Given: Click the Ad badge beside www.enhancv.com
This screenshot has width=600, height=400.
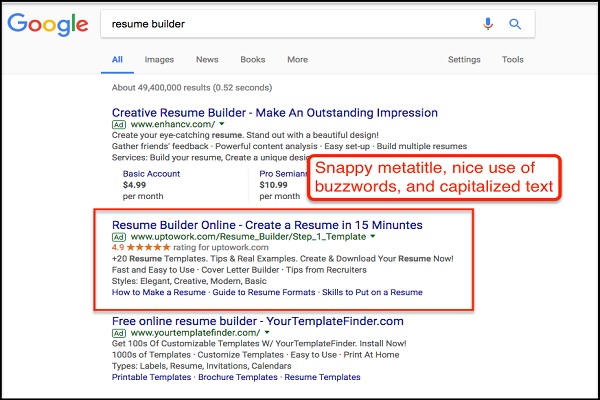Looking at the screenshot, I should point(119,124).
